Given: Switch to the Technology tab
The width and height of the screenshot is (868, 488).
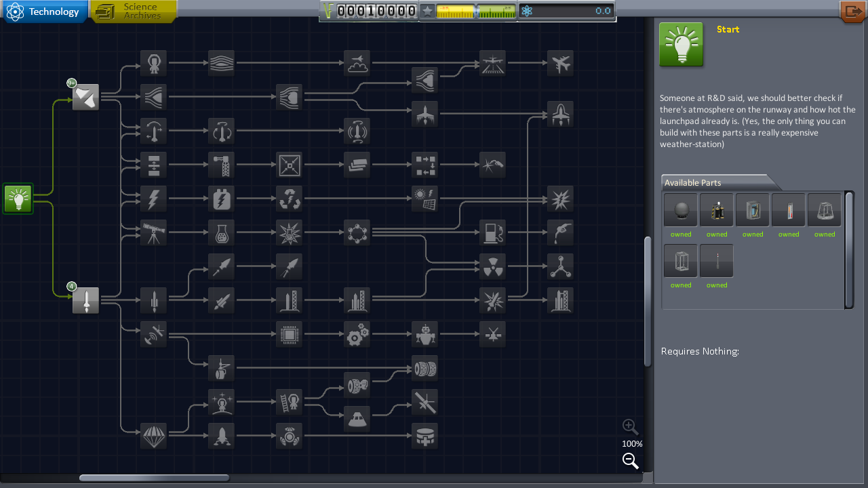Looking at the screenshot, I should 45,12.
